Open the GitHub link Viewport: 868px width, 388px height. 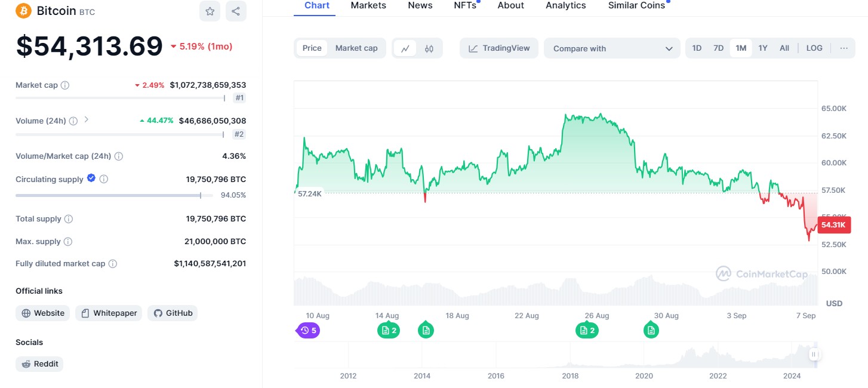(x=173, y=313)
